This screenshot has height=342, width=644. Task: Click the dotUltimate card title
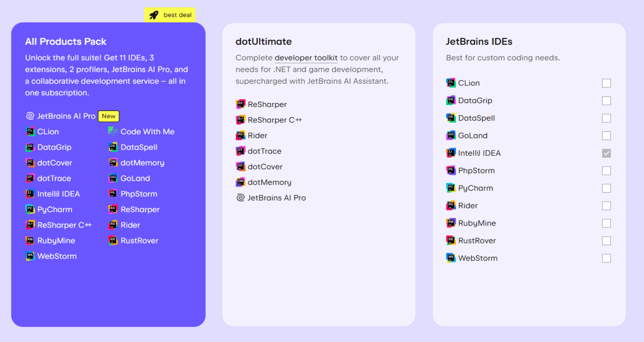click(264, 41)
